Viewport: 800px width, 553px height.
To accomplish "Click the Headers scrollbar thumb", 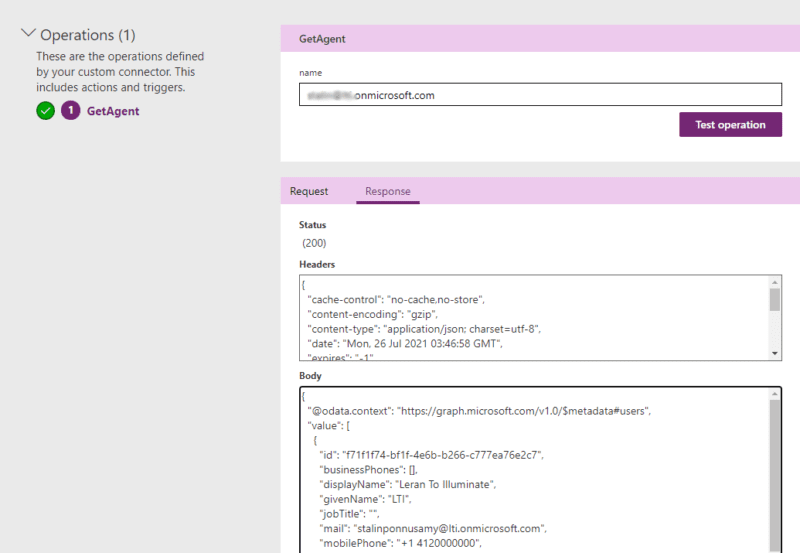I will pyautogui.click(x=774, y=300).
